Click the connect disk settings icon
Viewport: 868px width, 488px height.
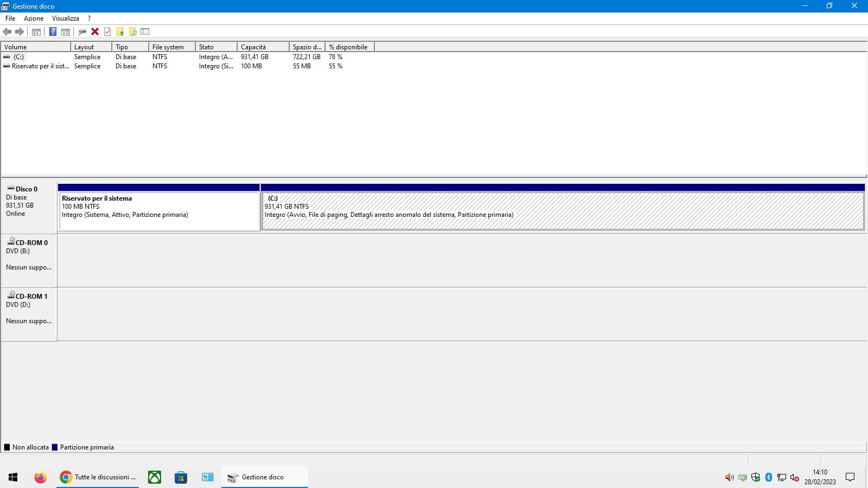tap(82, 31)
